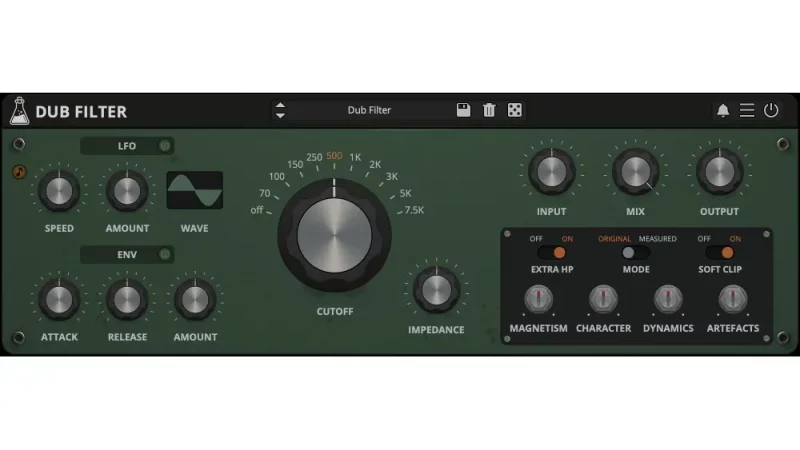This screenshot has width=800, height=450.
Task: Click the 1K cutoff frequency label
Action: tap(355, 157)
